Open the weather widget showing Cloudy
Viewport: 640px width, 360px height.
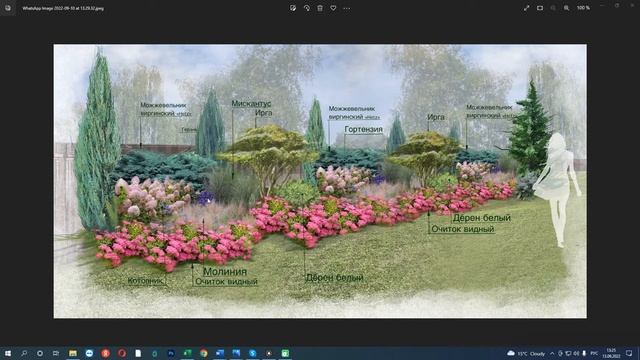(x=526, y=353)
